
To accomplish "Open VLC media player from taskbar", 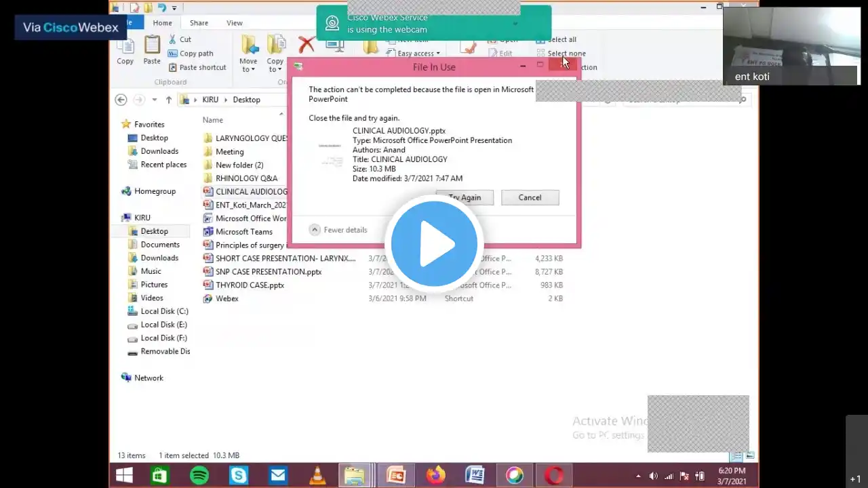I will pos(317,476).
